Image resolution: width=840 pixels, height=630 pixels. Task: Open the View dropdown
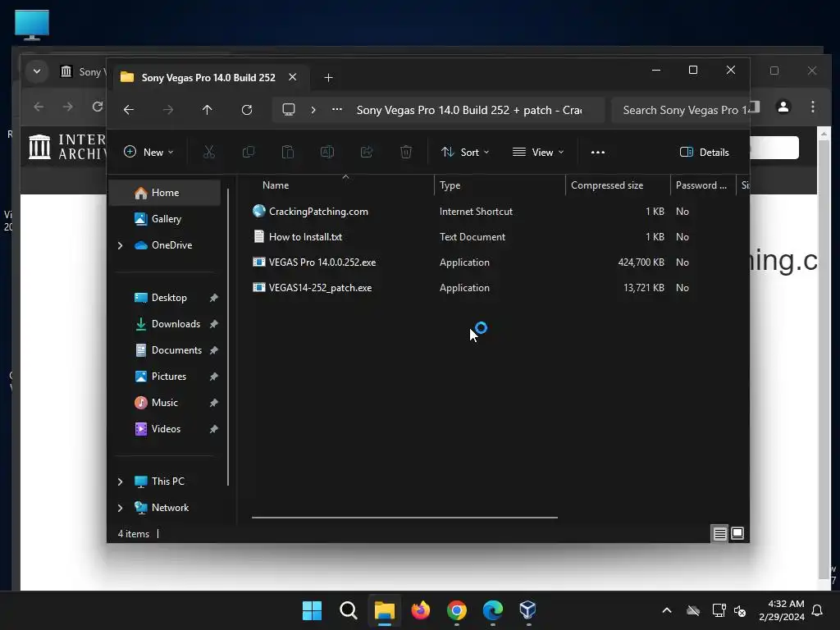coord(538,152)
